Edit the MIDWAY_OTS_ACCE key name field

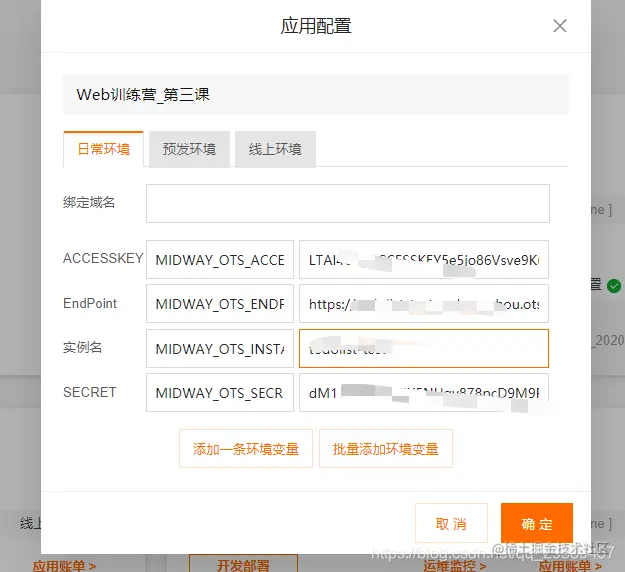pyautogui.click(x=220, y=259)
